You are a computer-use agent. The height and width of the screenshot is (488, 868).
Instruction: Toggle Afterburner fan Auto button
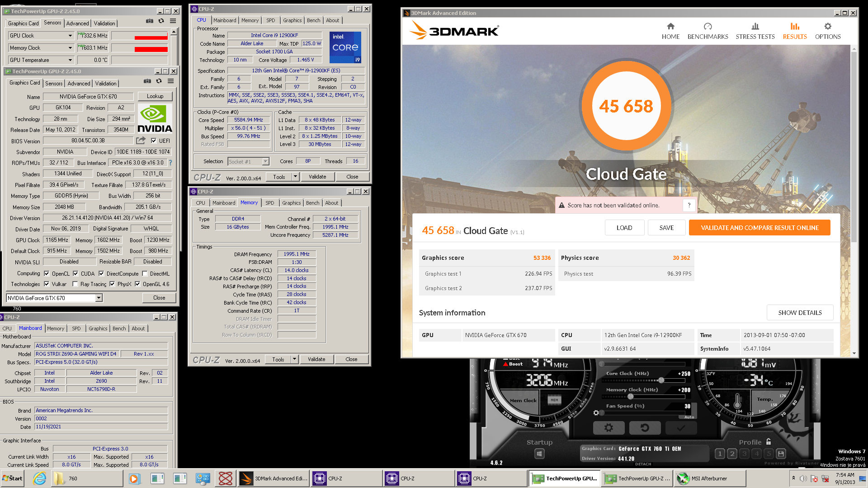pyautogui.click(x=689, y=417)
